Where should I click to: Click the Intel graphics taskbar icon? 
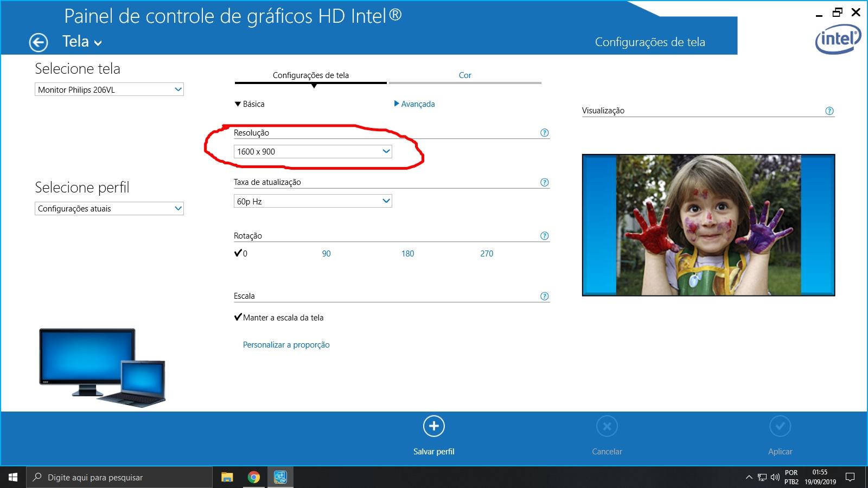[x=280, y=477]
